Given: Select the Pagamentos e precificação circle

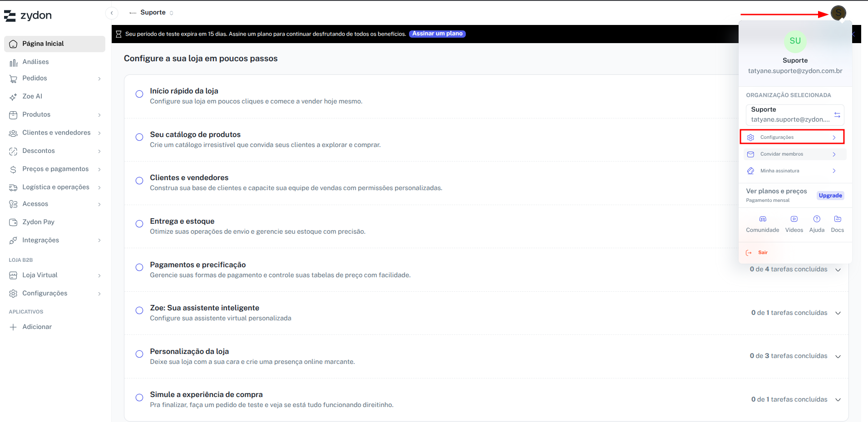Looking at the screenshot, I should coord(139,267).
